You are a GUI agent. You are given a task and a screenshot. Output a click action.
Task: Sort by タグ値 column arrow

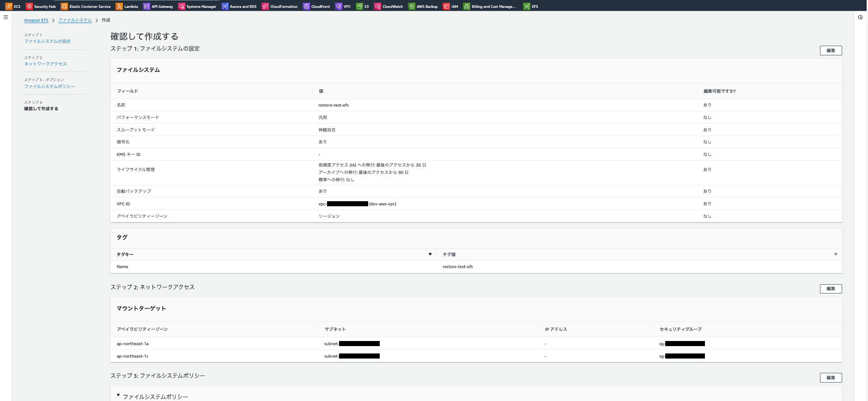[836, 254]
